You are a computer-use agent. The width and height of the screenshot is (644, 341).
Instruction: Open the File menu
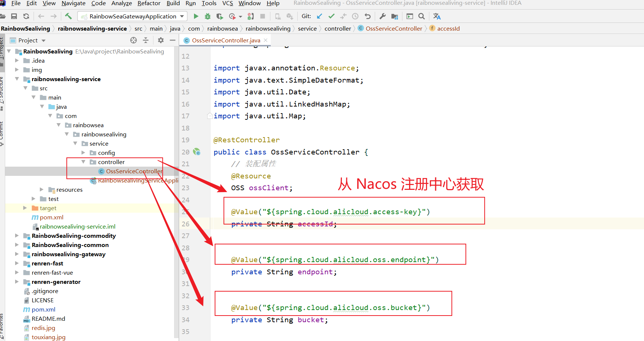tap(16, 3)
